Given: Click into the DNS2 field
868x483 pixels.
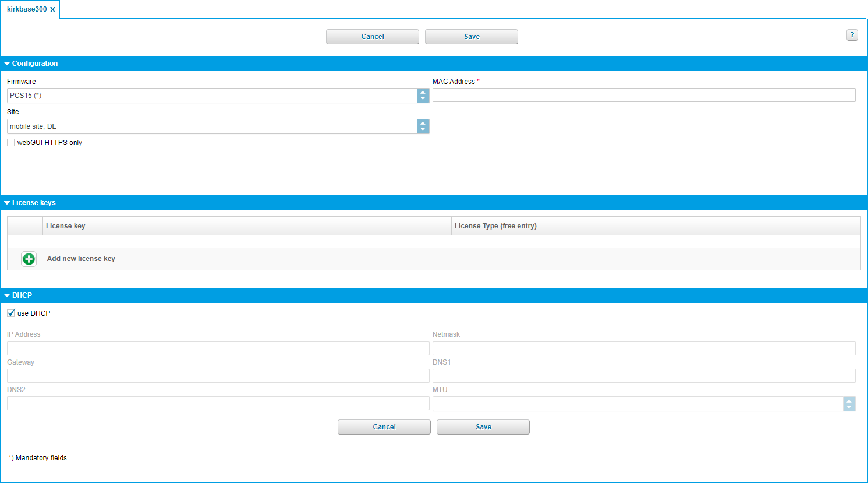Looking at the screenshot, I should [x=218, y=403].
